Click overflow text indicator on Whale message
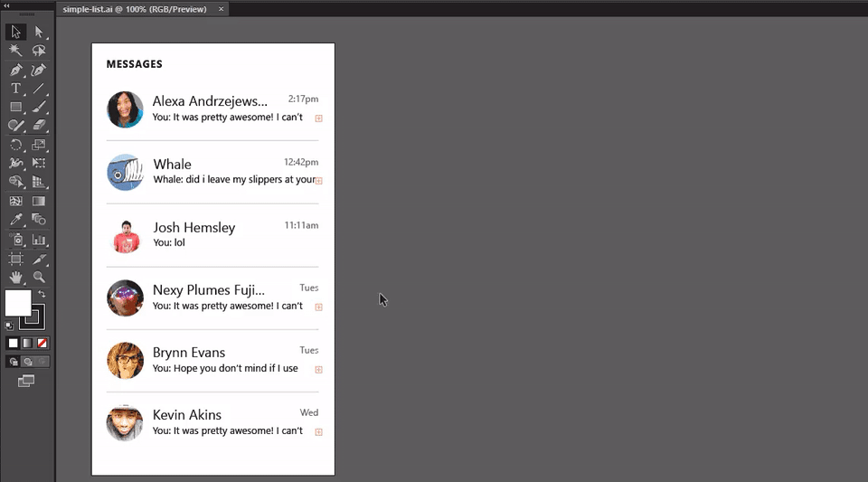 [318, 181]
